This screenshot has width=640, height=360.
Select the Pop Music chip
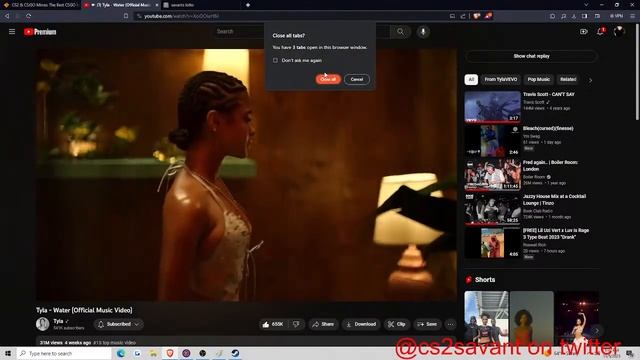coord(538,79)
